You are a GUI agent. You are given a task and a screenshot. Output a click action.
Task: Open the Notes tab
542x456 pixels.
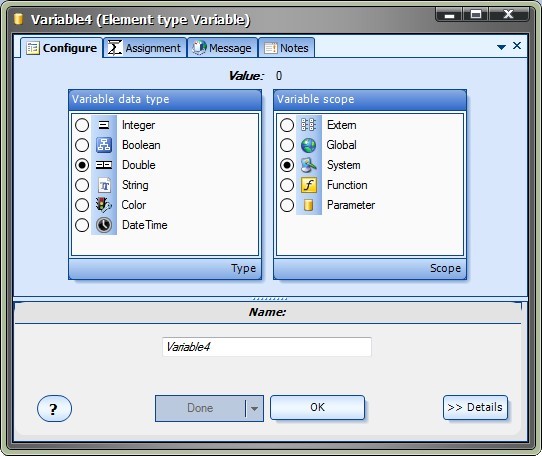[286, 48]
